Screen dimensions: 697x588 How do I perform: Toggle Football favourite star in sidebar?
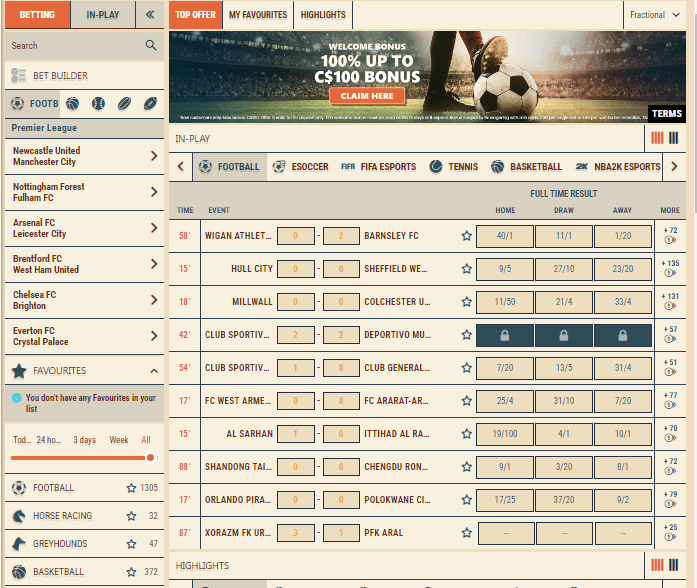(131, 488)
